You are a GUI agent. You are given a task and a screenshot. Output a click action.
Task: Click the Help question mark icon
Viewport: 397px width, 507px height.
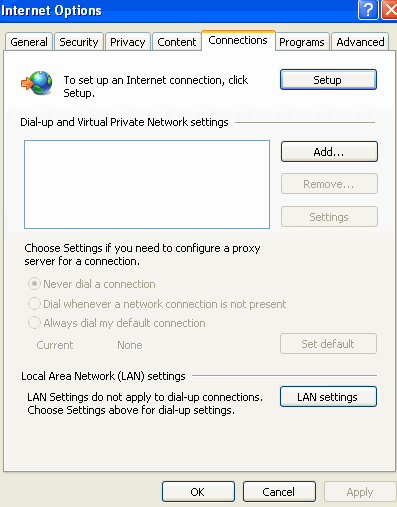(368, 10)
